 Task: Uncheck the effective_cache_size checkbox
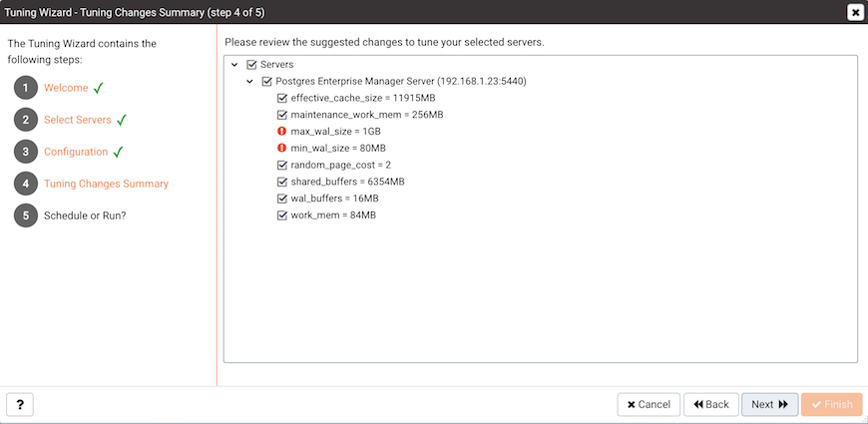(281, 99)
